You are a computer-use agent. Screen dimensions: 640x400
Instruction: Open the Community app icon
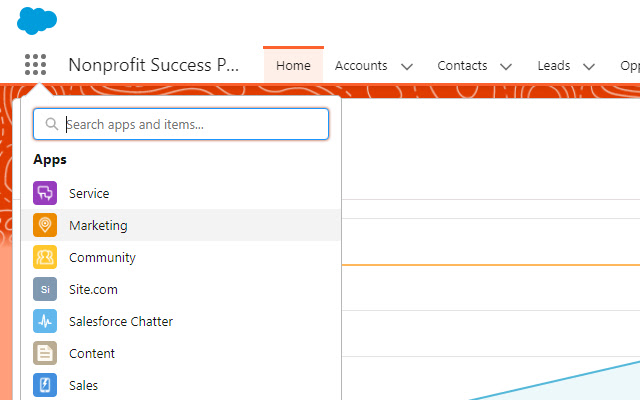coord(45,257)
